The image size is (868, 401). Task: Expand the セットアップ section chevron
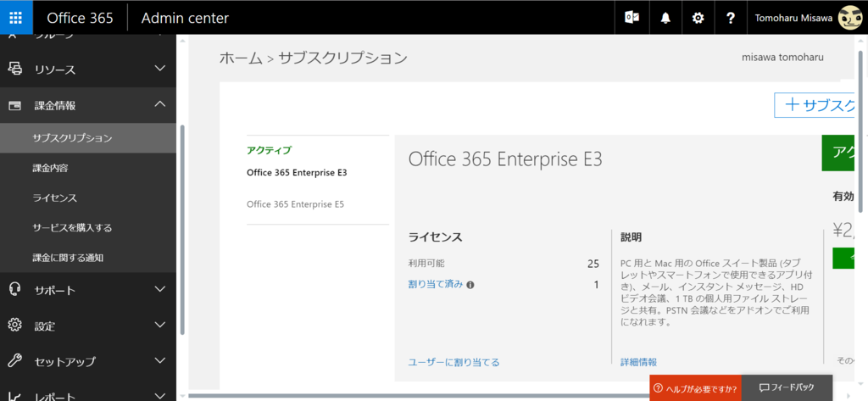(x=160, y=361)
